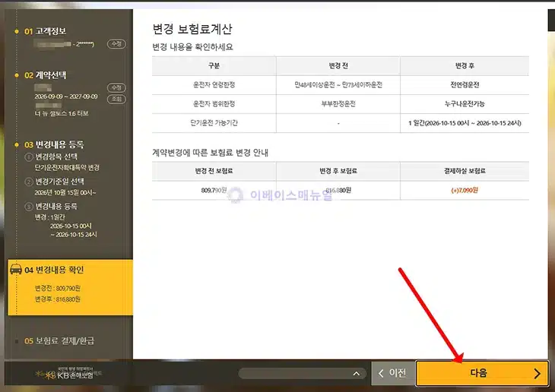Click sidebar 변경후 : 816,880원 text
Screen dimensions: 555x392
(57, 299)
